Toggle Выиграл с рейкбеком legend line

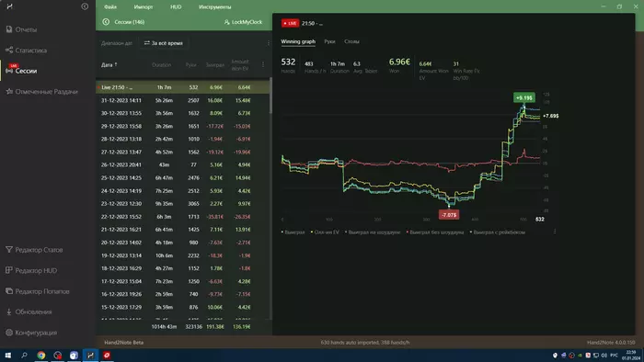pos(498,232)
